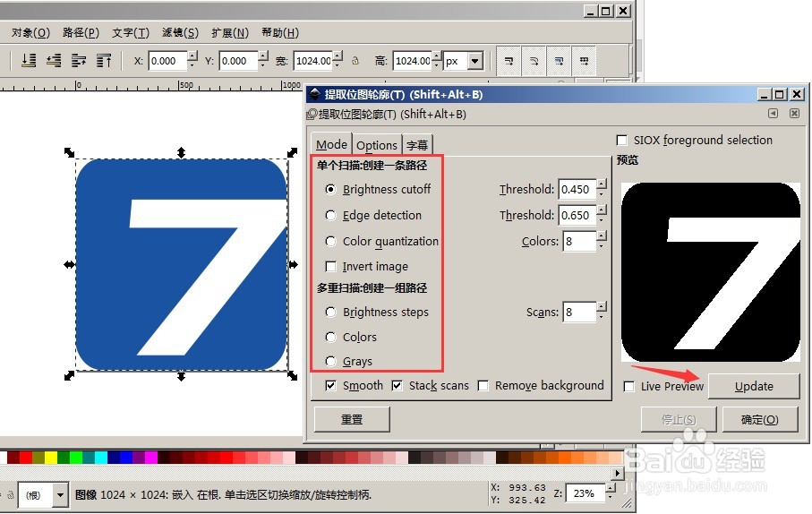The width and height of the screenshot is (812, 514).
Task: Increase Scans count stepper
Action: pos(602,307)
